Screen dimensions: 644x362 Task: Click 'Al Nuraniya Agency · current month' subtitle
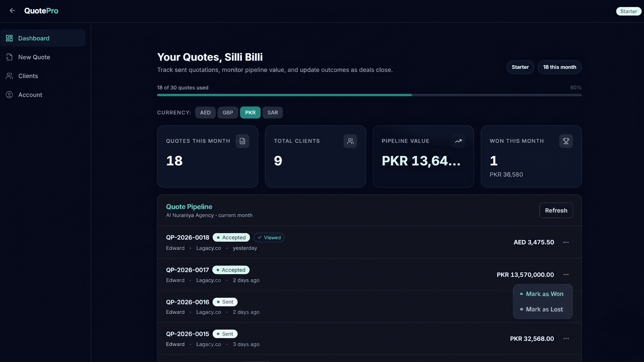[x=209, y=215]
